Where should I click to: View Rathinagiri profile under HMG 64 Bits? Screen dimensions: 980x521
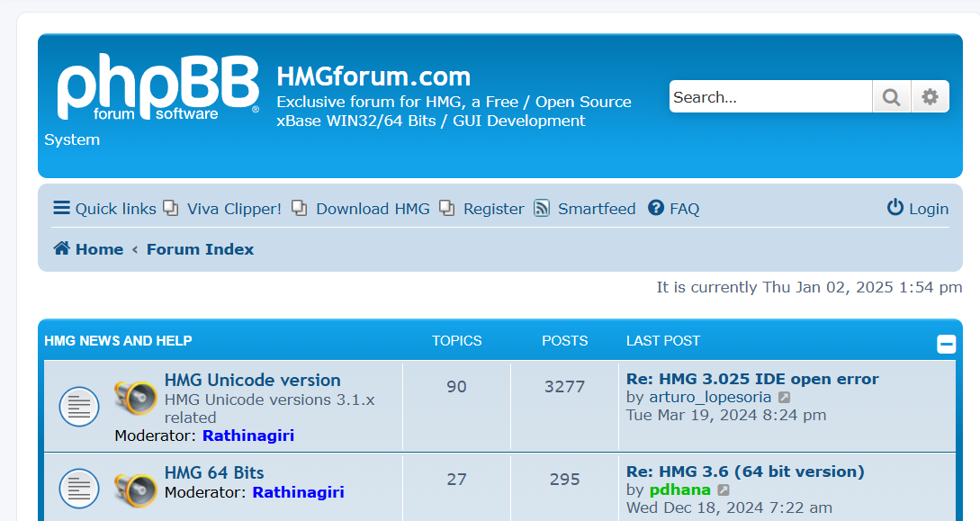pyautogui.click(x=298, y=492)
